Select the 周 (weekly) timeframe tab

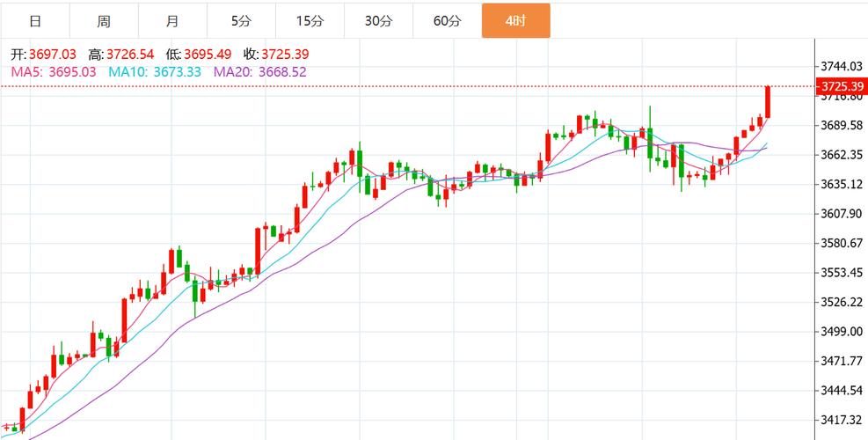pos(104,21)
